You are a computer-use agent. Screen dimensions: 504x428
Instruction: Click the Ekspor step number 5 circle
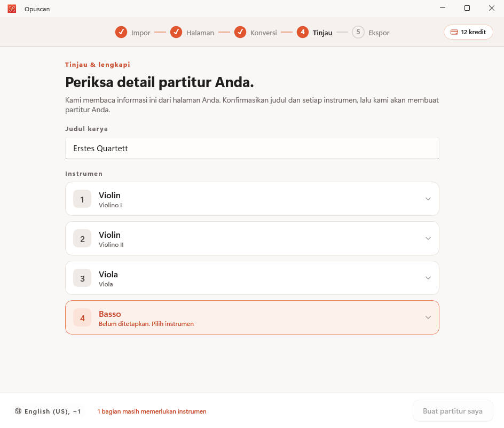pos(358,32)
